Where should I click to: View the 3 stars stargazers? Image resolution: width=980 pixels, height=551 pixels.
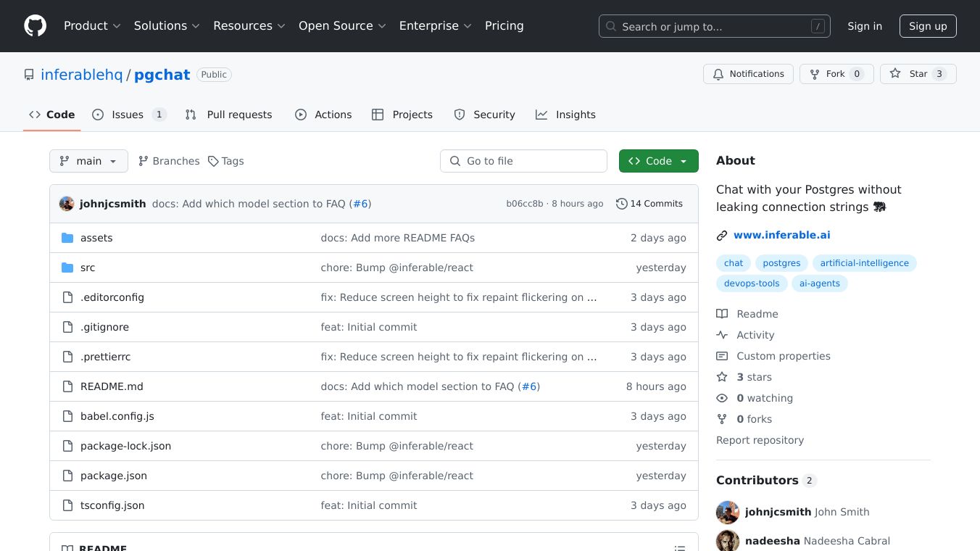click(744, 377)
